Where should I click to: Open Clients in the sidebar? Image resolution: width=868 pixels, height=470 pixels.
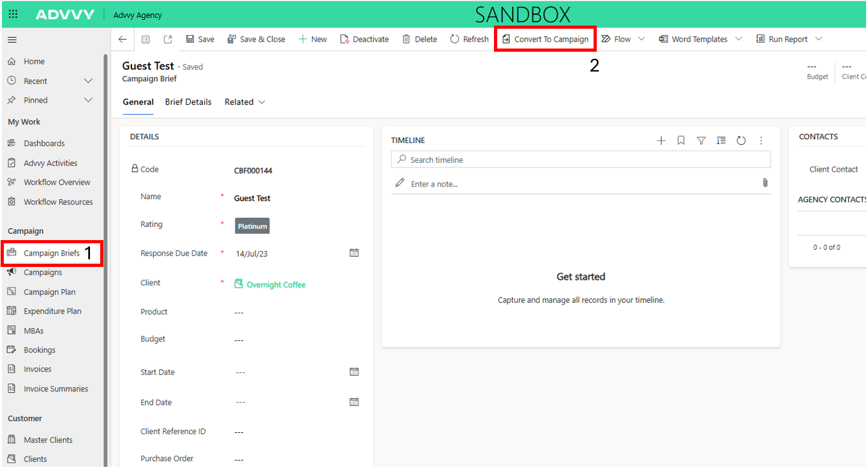[35, 459]
